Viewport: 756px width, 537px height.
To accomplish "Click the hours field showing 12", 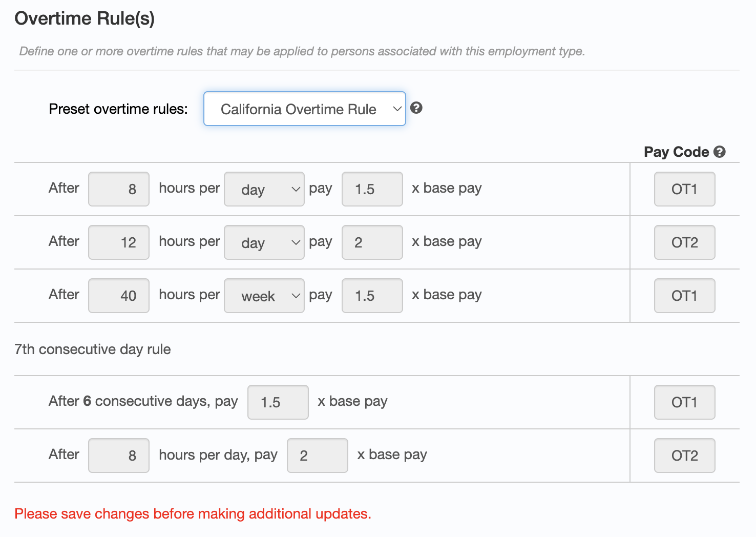I will (x=119, y=242).
